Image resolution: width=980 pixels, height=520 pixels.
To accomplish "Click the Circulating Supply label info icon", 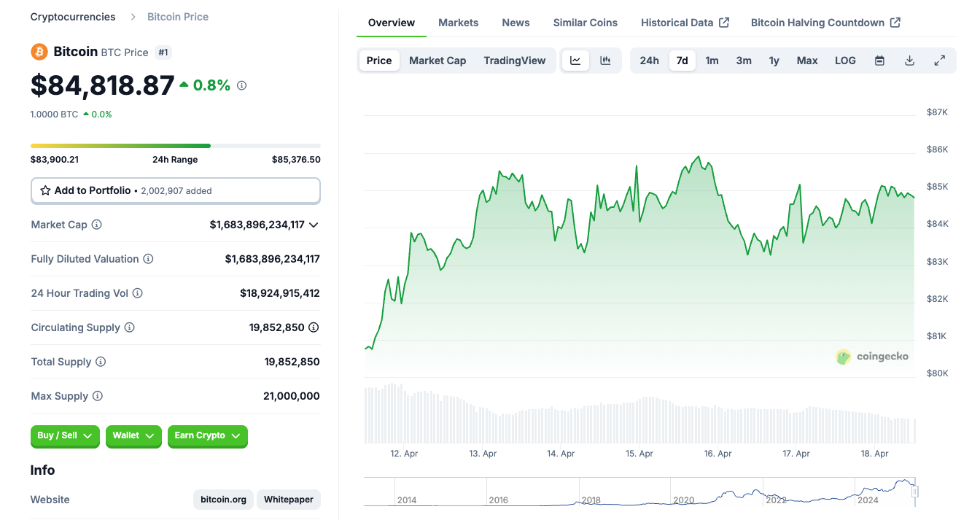I will point(129,327).
